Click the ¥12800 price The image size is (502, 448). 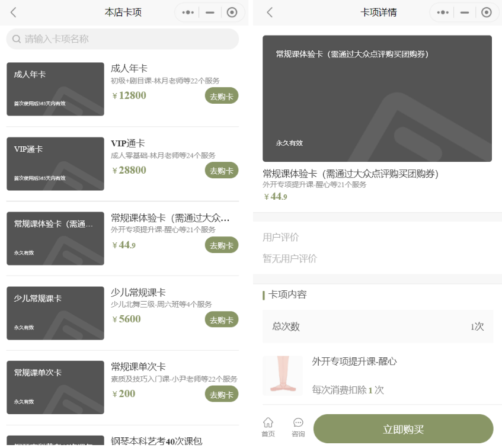(x=129, y=95)
